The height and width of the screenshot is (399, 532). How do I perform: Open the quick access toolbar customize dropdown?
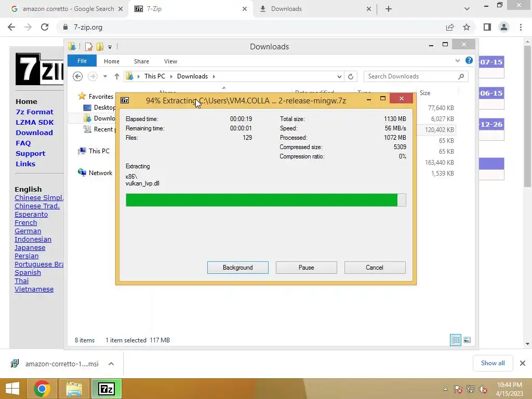point(110,47)
